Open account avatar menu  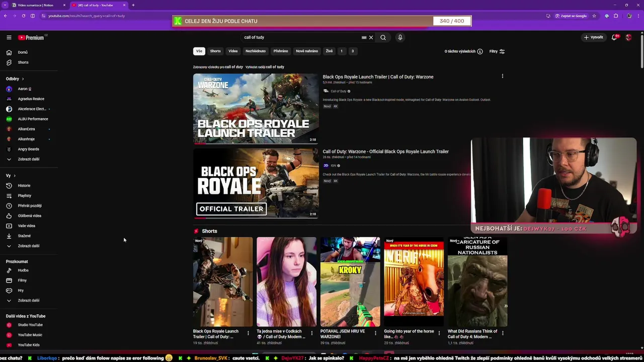(x=628, y=37)
